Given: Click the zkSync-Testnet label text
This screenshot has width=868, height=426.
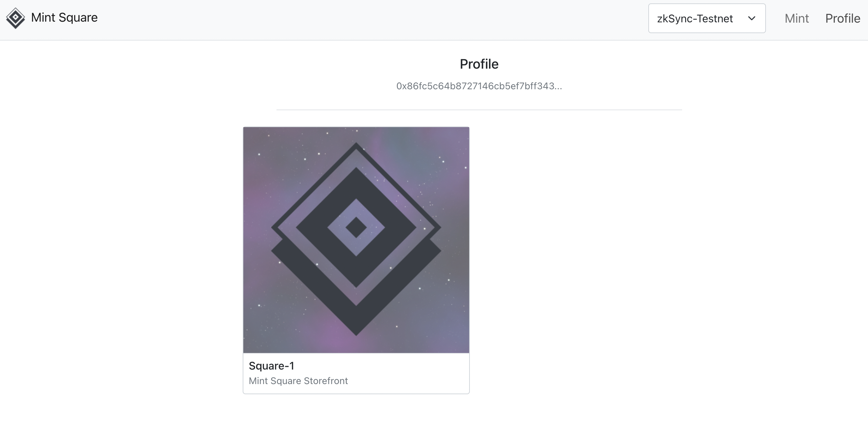Looking at the screenshot, I should coord(695,19).
